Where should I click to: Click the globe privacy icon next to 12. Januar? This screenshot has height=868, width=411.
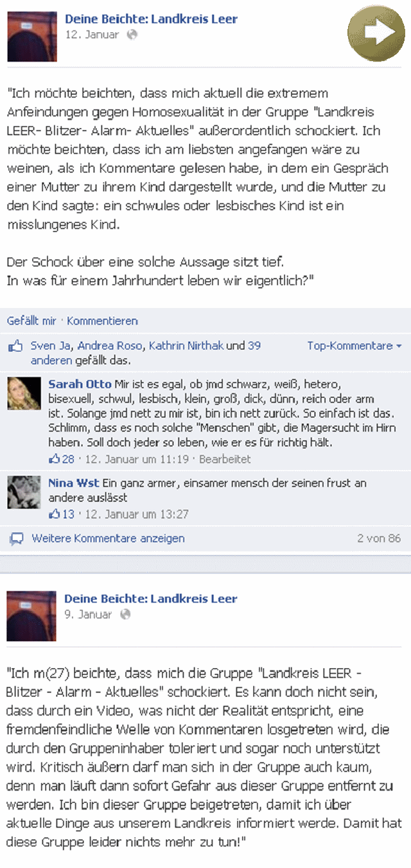point(132,35)
